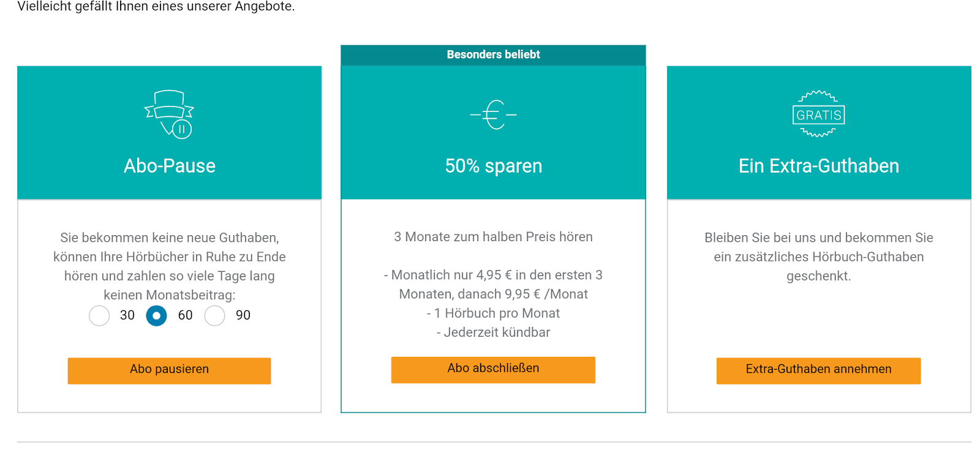Click the 'Besonders beliebt' banner
Viewport: 980px width, 461px height.
tap(493, 54)
